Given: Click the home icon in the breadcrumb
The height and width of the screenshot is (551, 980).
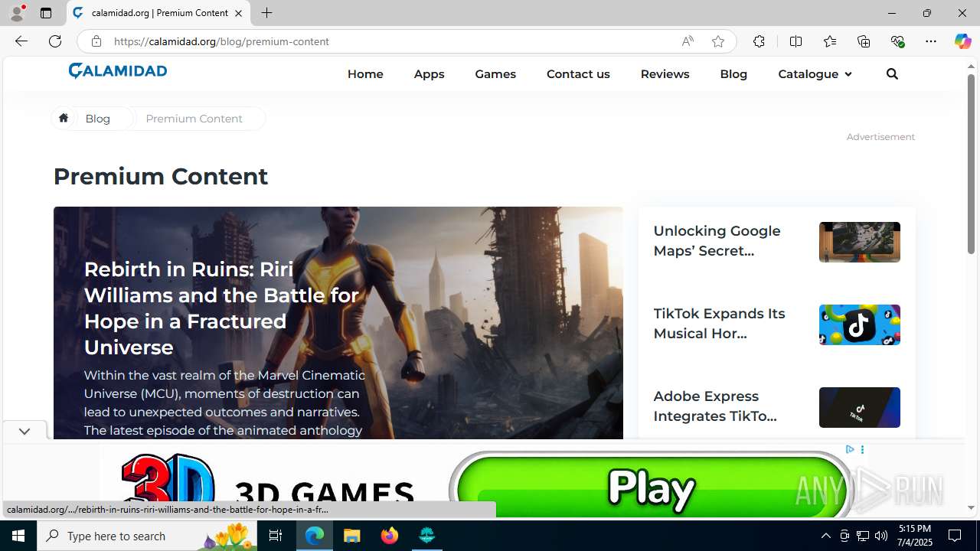Looking at the screenshot, I should pyautogui.click(x=64, y=118).
